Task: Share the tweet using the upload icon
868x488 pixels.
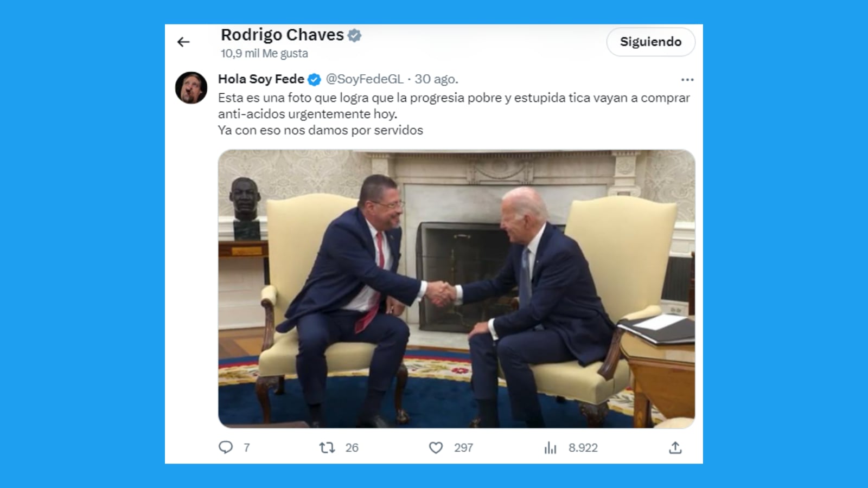Action: click(x=675, y=447)
